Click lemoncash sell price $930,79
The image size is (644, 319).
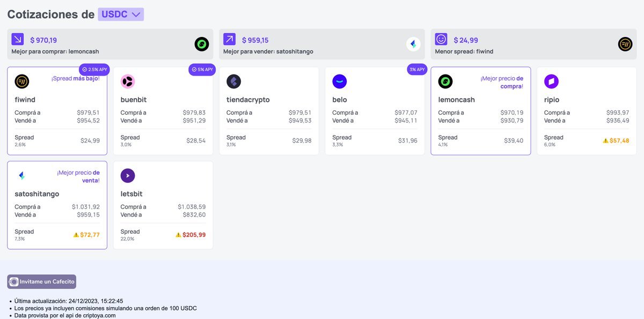pos(512,121)
